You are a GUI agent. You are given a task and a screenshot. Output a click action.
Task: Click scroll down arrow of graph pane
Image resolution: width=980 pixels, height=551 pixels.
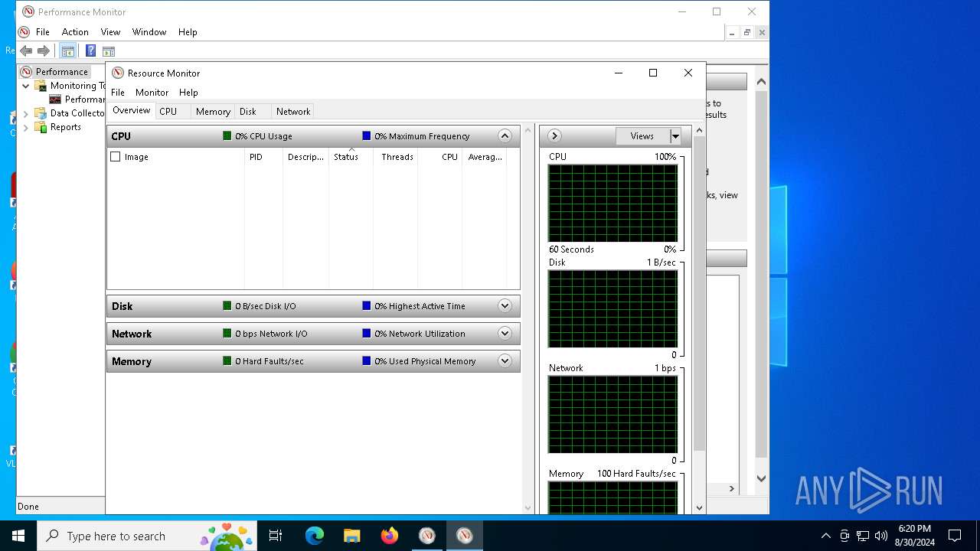699,507
